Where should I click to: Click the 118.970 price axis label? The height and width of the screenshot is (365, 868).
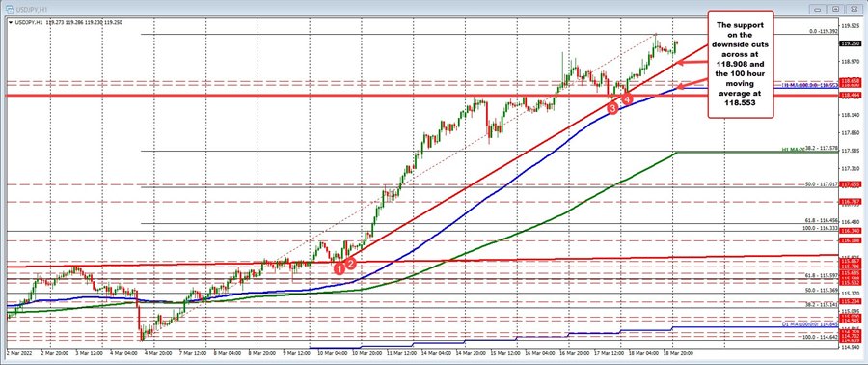click(x=851, y=62)
